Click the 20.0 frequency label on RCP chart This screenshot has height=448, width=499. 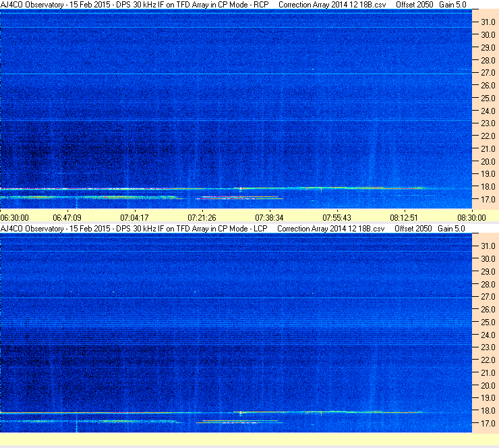(x=488, y=162)
